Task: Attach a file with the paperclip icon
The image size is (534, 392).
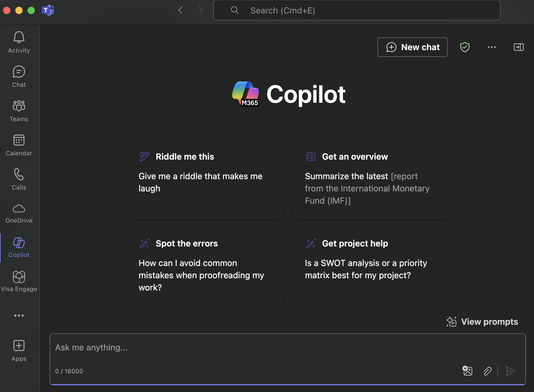Action: [488, 371]
